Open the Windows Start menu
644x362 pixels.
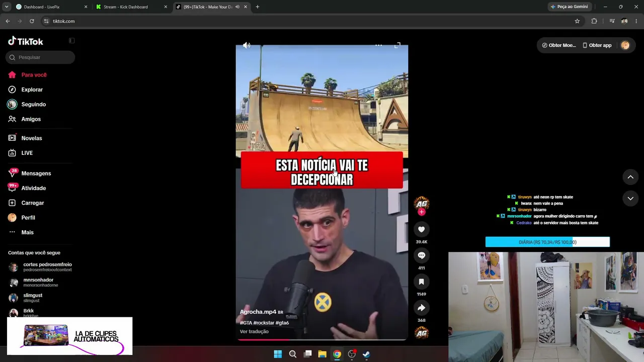278,354
